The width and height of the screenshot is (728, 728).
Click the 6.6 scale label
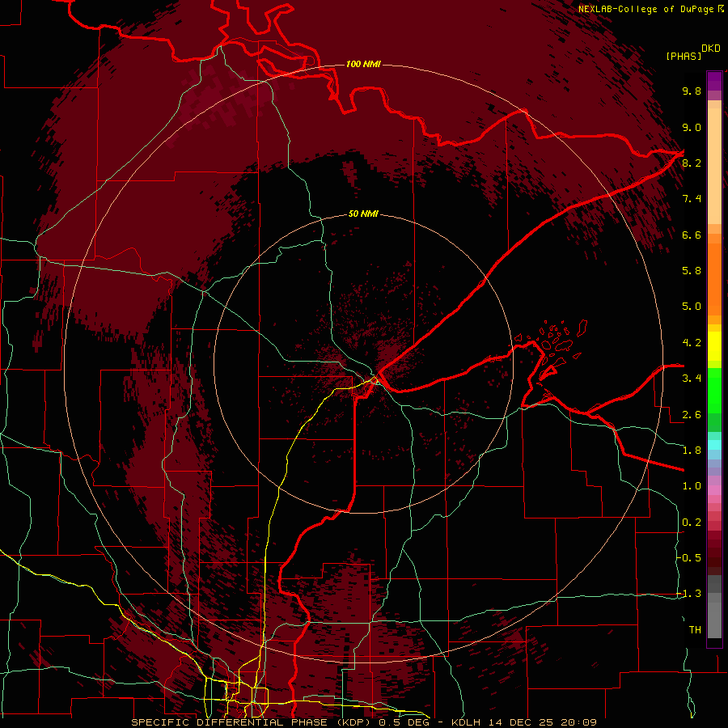pos(692,235)
